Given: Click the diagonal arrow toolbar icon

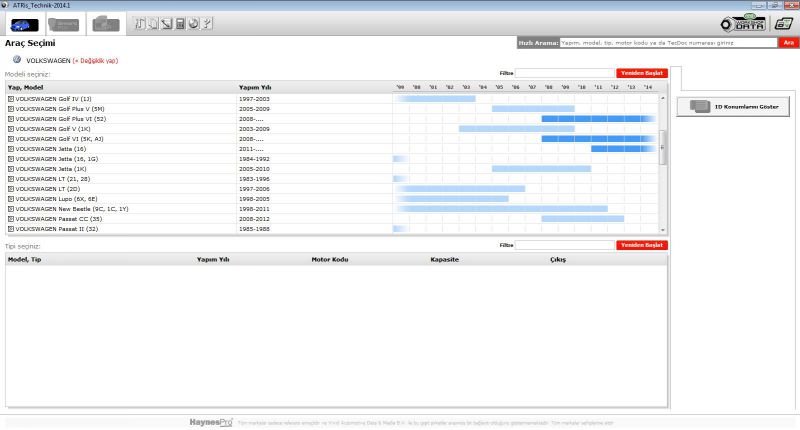Looking at the screenshot, I should 166,23.
